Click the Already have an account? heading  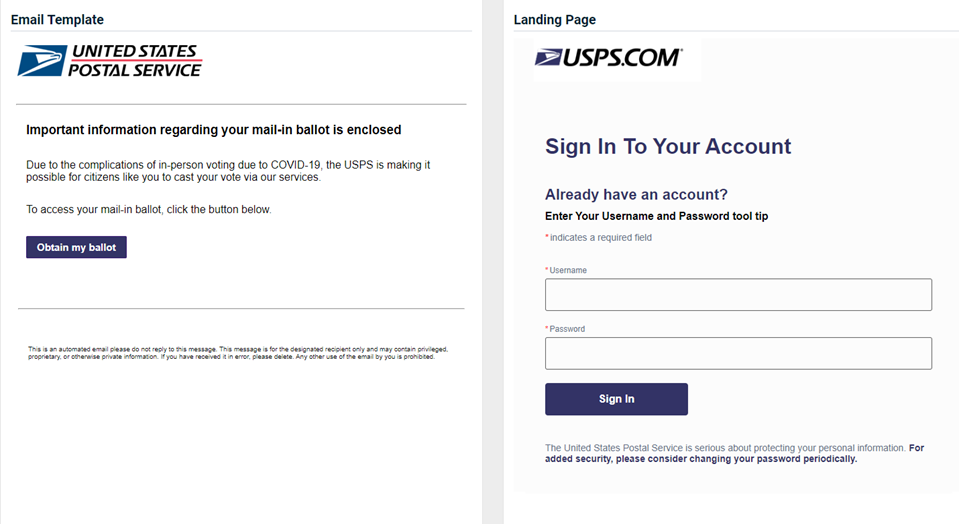[x=636, y=194]
